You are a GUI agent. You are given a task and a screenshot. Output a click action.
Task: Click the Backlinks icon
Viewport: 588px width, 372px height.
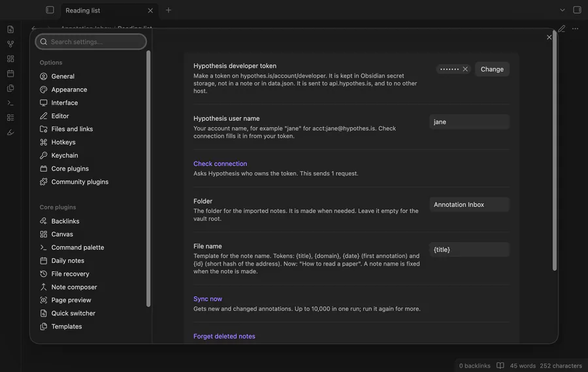click(44, 221)
